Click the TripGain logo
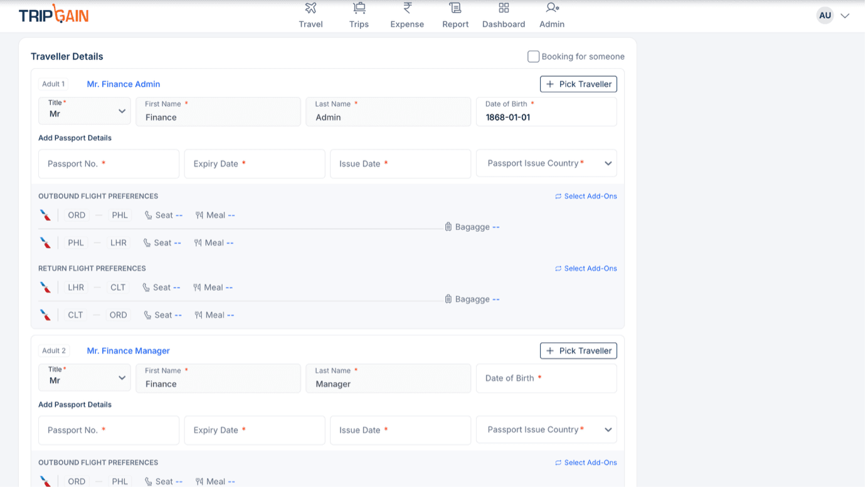The height and width of the screenshot is (490, 868). (x=54, y=15)
